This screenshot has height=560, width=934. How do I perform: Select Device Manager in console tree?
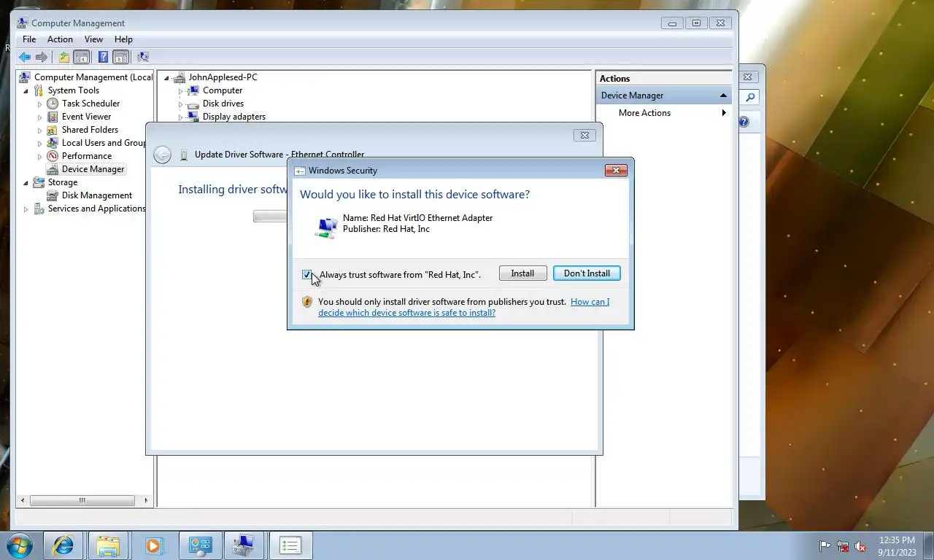pyautogui.click(x=93, y=169)
